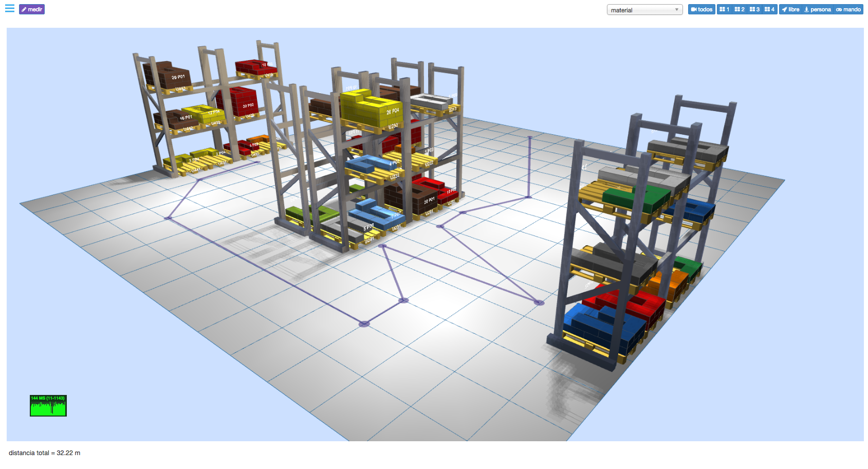868x469 pixels.
Task: Enable libre free navigation mode
Action: [791, 9]
